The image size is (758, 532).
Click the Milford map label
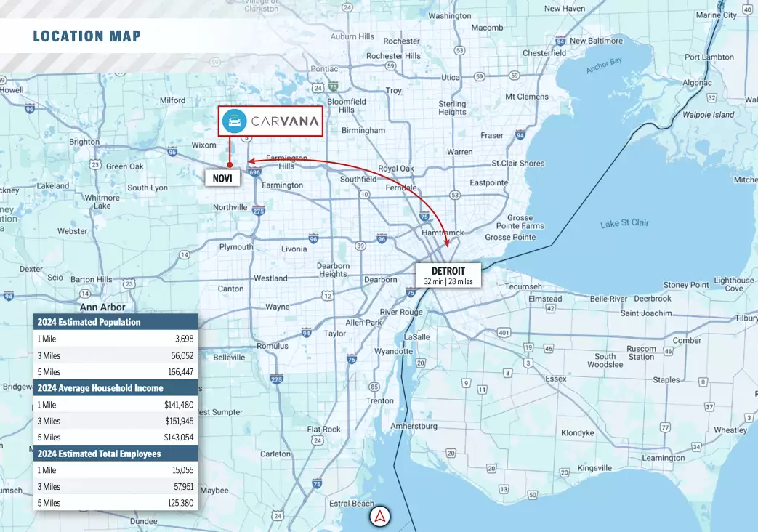coord(172,100)
